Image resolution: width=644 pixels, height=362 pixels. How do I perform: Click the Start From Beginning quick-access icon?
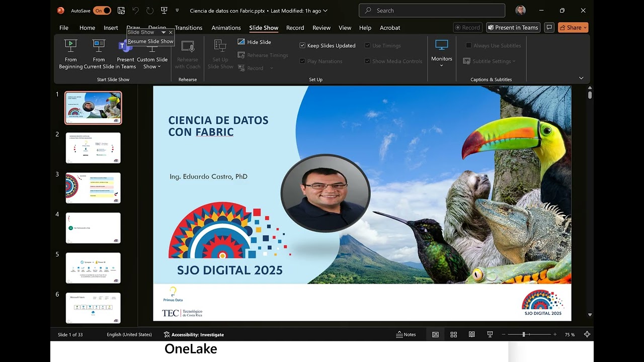tap(164, 11)
